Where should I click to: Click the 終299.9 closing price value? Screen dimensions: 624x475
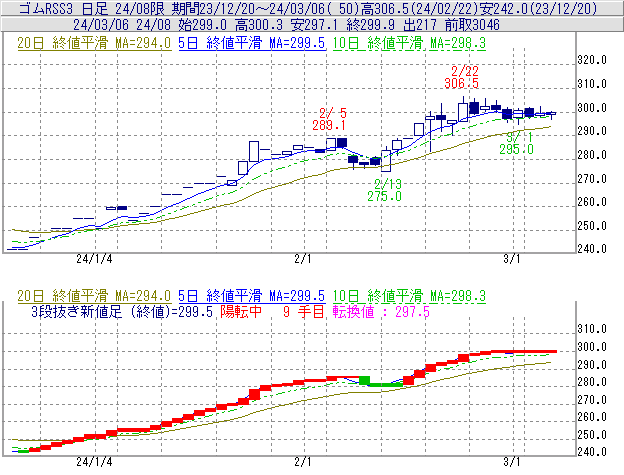pos(370,25)
